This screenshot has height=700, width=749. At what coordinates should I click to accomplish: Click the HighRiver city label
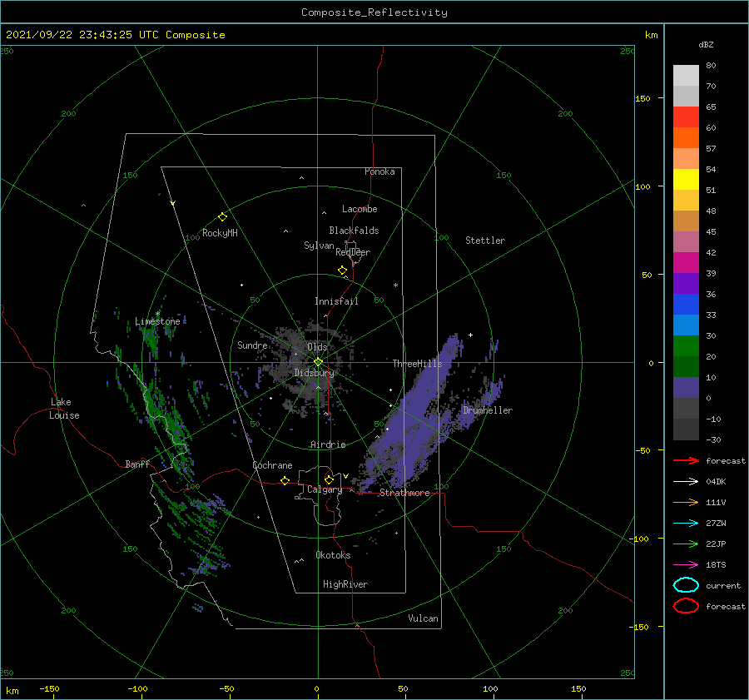[x=345, y=584]
